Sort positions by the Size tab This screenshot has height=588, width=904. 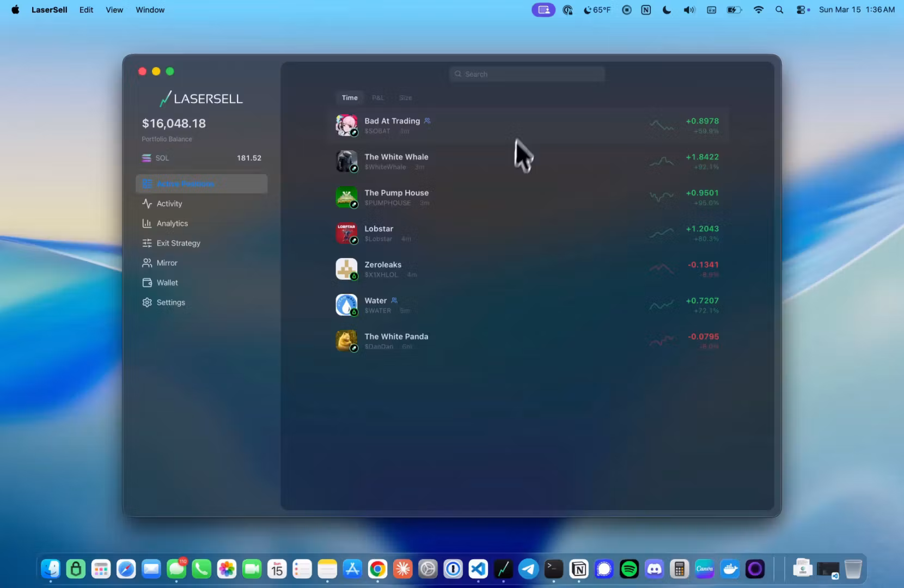tap(405, 98)
